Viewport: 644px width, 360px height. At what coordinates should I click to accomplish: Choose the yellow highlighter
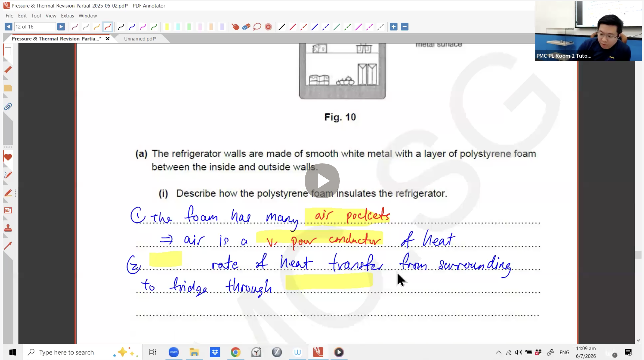(167, 27)
